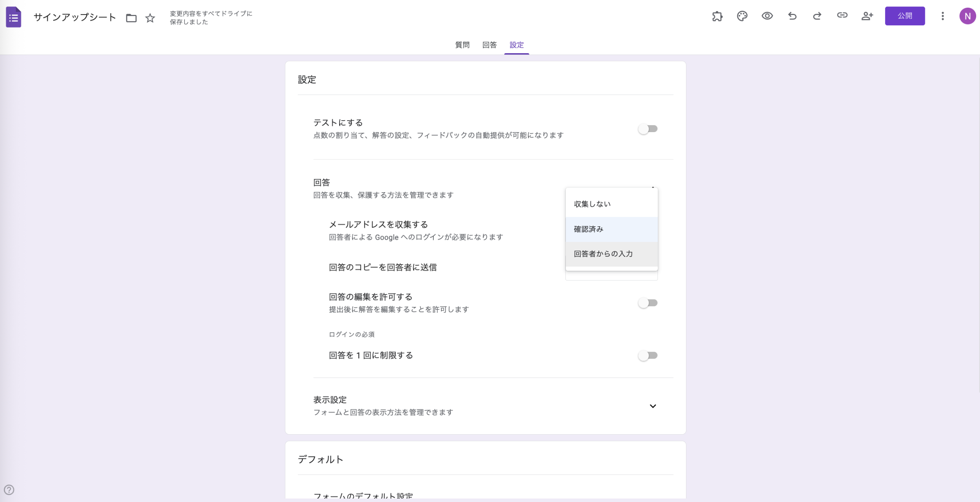Add collaborators via the person-plus icon

[x=867, y=16]
